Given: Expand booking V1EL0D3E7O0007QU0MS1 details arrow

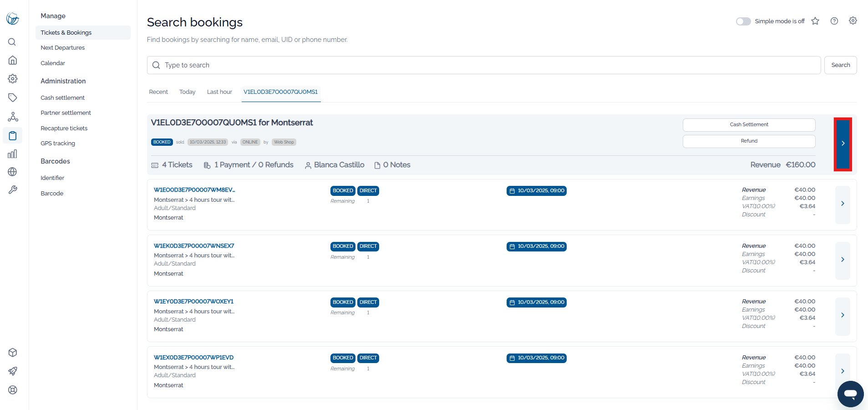Looking at the screenshot, I should click(843, 143).
